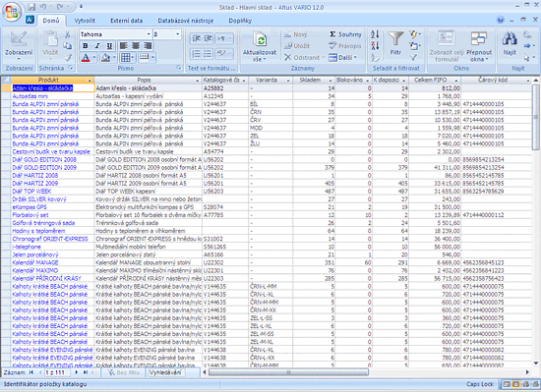The image size is (541, 392).
Task: Open the Doplňky ribbon tab
Action: click(240, 21)
